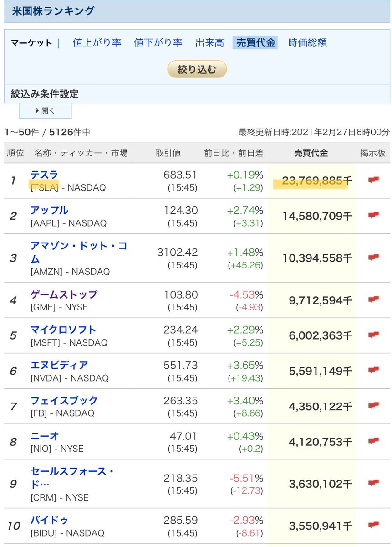Expand the 開く filter conditions panel
This screenshot has width=392, height=547.
point(45,110)
